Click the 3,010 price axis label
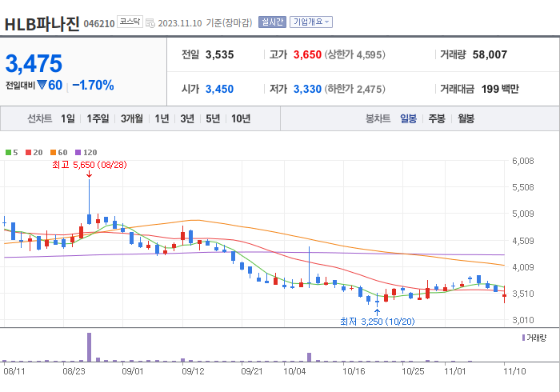Screen dimensions: 560x392 tap(523, 320)
